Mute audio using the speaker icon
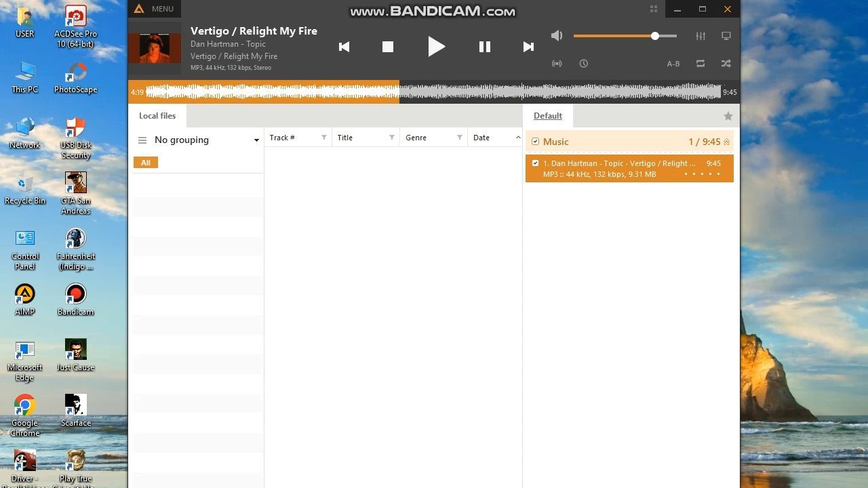The width and height of the screenshot is (868, 488). (x=557, y=36)
